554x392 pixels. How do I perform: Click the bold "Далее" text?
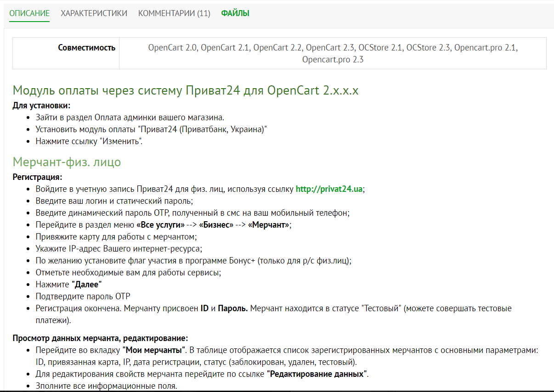click(x=87, y=284)
